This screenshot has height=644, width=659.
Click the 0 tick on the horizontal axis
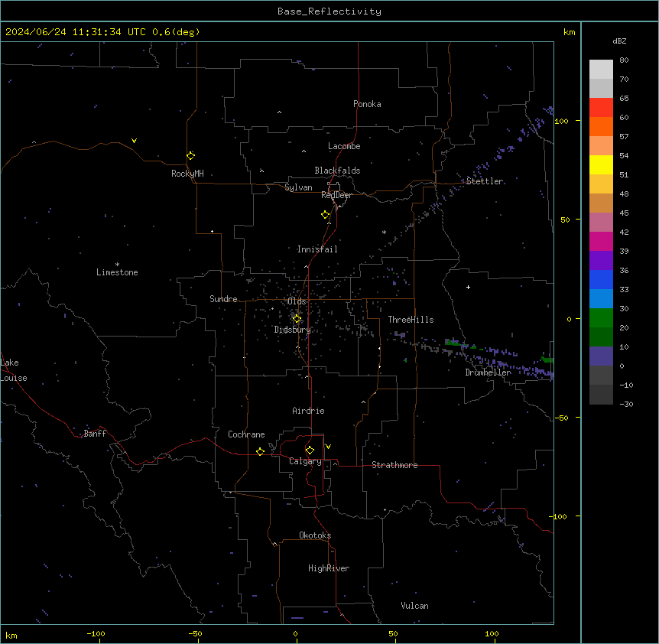(295, 633)
